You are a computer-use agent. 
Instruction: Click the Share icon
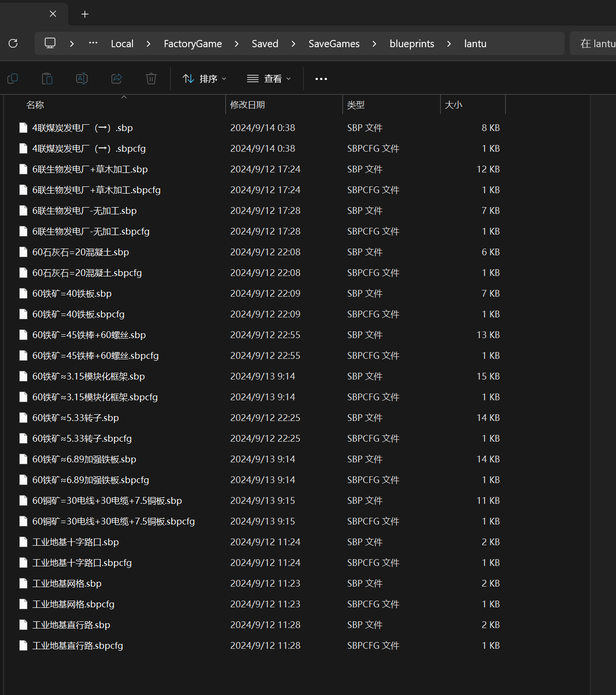tap(117, 79)
